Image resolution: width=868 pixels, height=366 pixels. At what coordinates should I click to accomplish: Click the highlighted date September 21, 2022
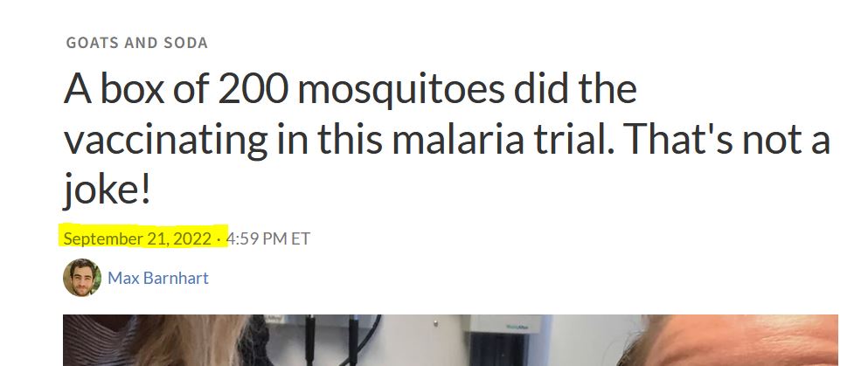(x=137, y=238)
